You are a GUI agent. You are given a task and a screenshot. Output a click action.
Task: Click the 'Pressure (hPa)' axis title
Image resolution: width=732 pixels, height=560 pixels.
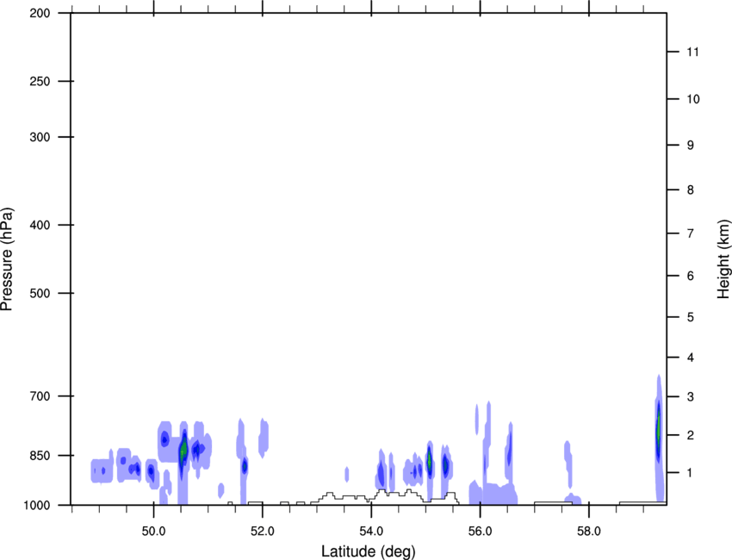[7, 259]
